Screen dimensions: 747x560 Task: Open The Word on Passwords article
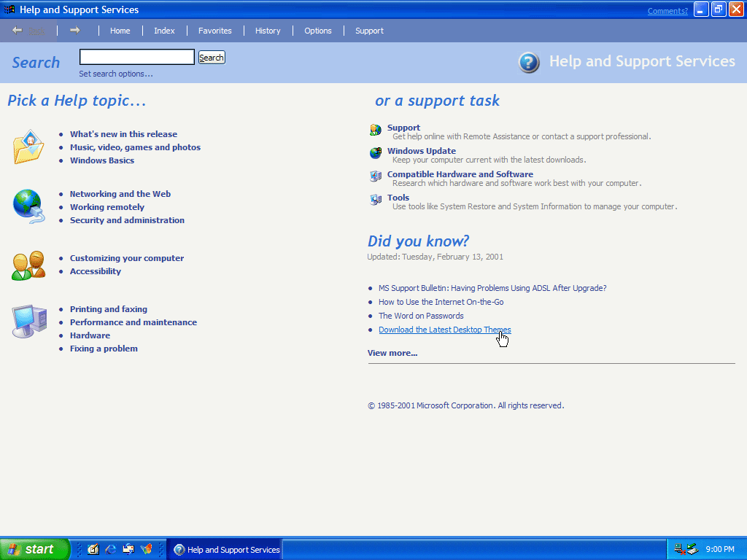click(x=421, y=316)
